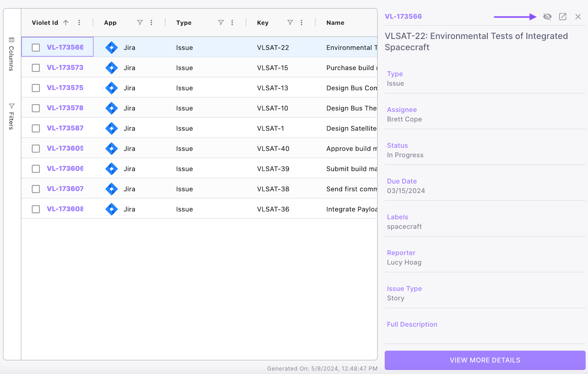Open item in new window icon
The width and height of the screenshot is (588, 374).
563,17
